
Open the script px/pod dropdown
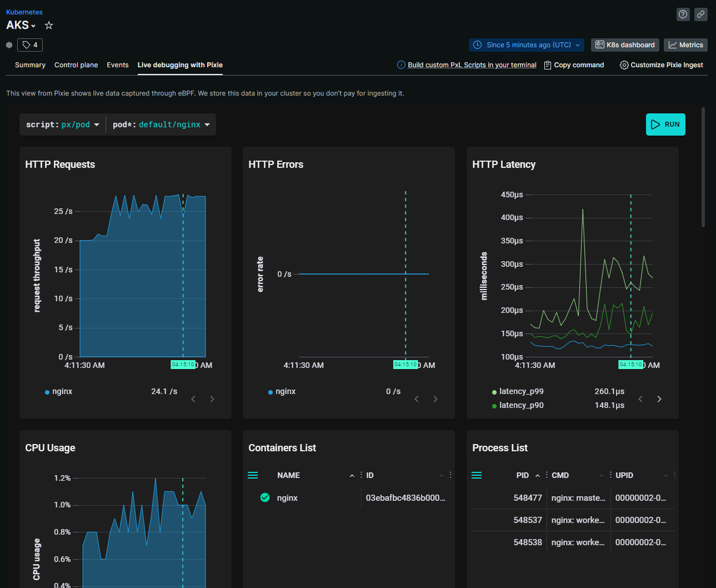pos(62,124)
